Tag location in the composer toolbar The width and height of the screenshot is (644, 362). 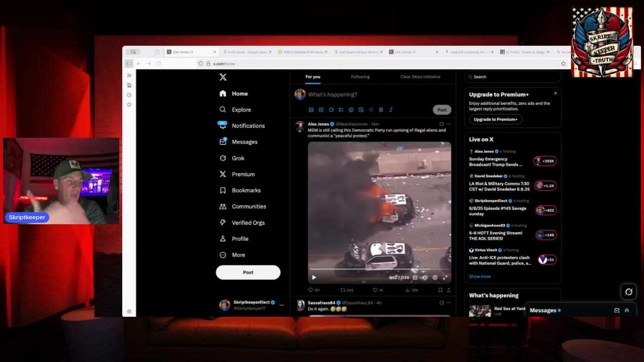tap(371, 110)
